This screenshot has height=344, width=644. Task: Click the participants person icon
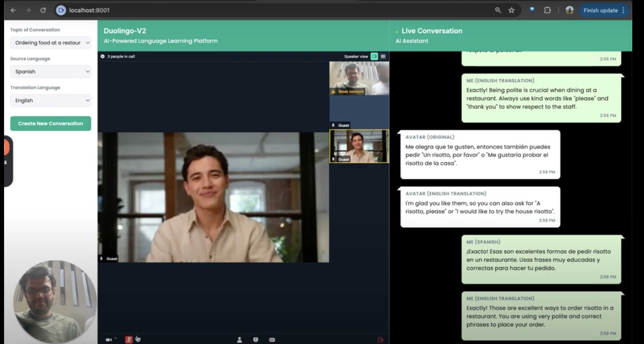coord(239,339)
